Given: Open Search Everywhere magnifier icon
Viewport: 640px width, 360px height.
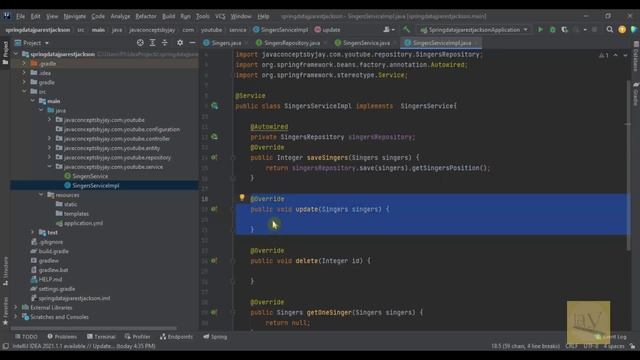Looking at the screenshot, I should click(610, 30).
